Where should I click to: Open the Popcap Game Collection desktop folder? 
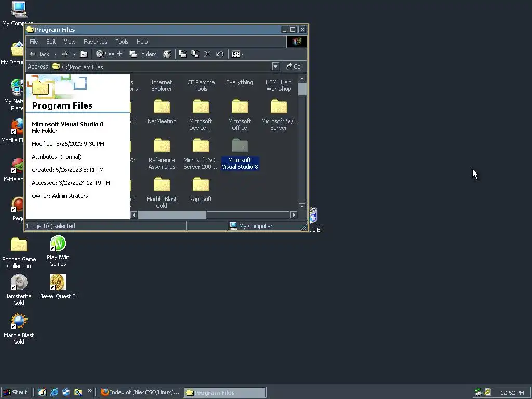coord(19,253)
